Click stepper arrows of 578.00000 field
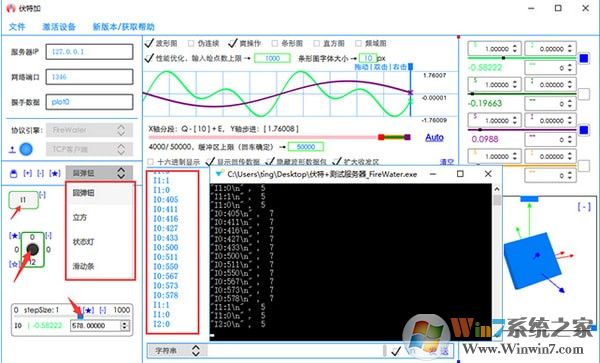 pyautogui.click(x=124, y=326)
